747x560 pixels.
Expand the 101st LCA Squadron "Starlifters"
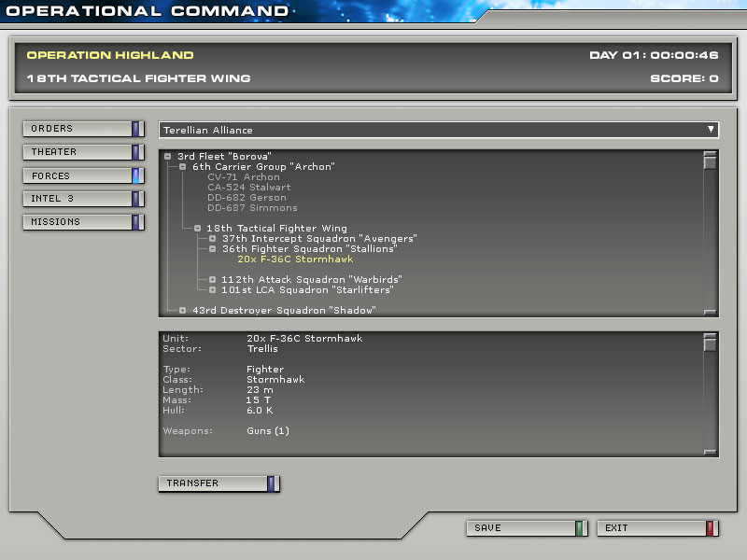(213, 290)
